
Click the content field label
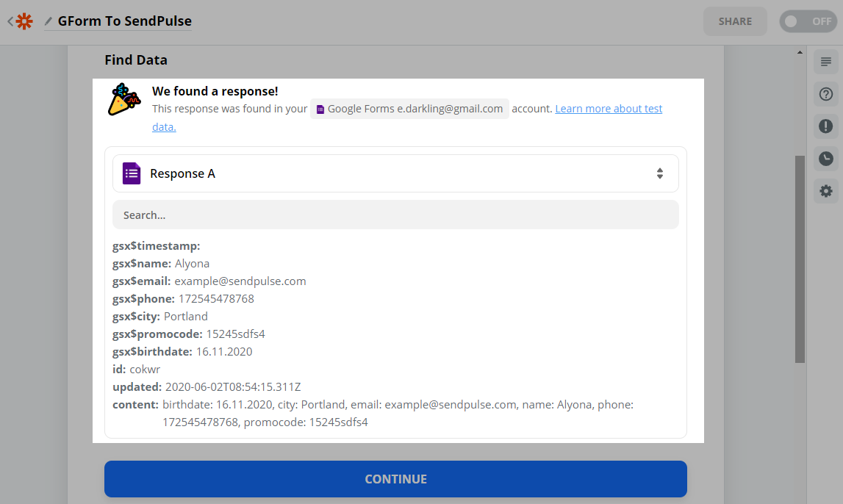[135, 405]
